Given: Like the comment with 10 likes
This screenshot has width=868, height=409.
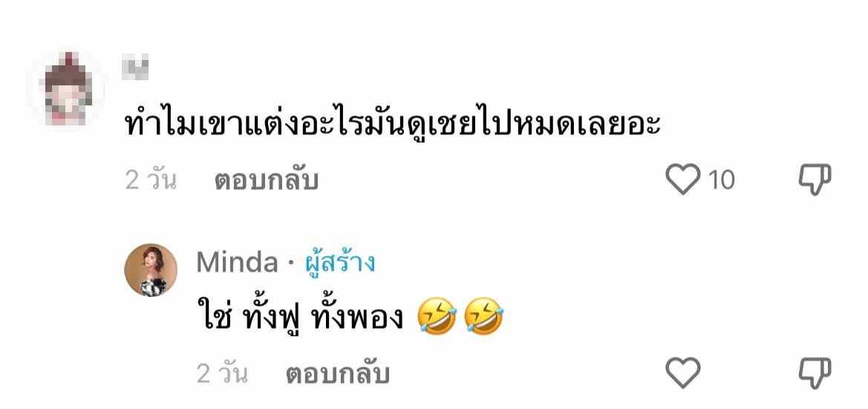Looking at the screenshot, I should 682,180.
